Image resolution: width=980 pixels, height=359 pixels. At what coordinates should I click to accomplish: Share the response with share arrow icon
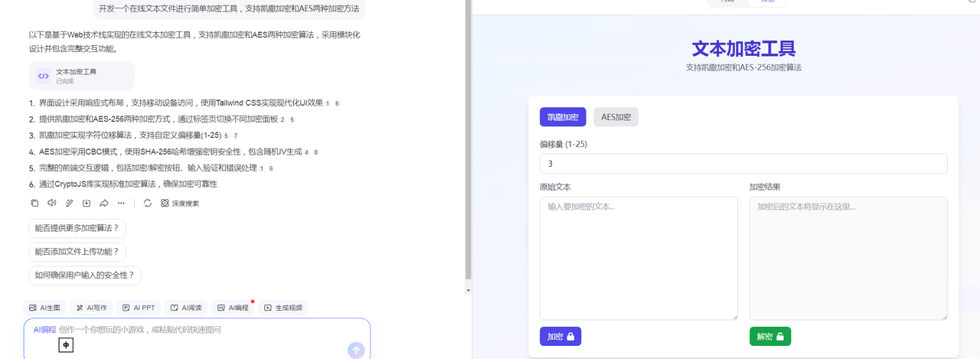tap(104, 203)
